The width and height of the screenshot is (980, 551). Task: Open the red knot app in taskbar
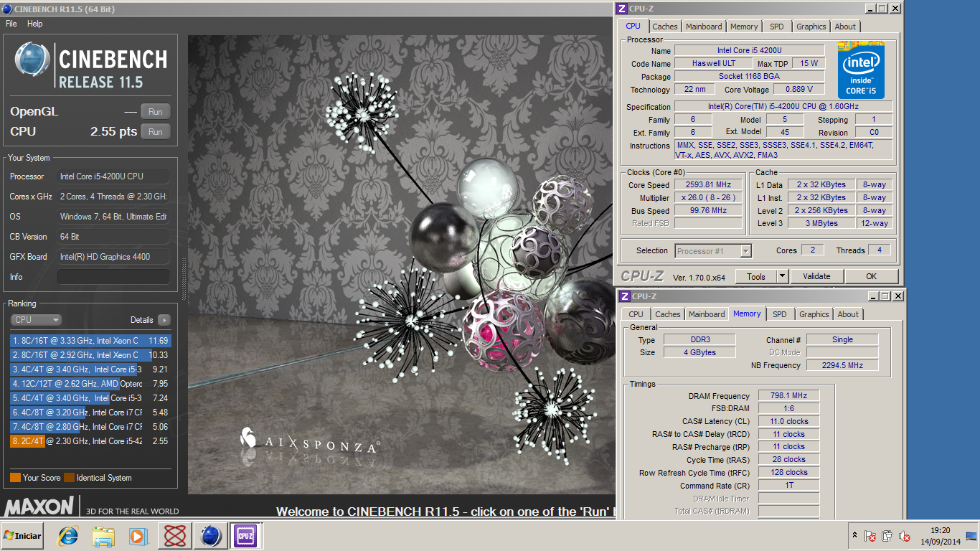pos(176,536)
